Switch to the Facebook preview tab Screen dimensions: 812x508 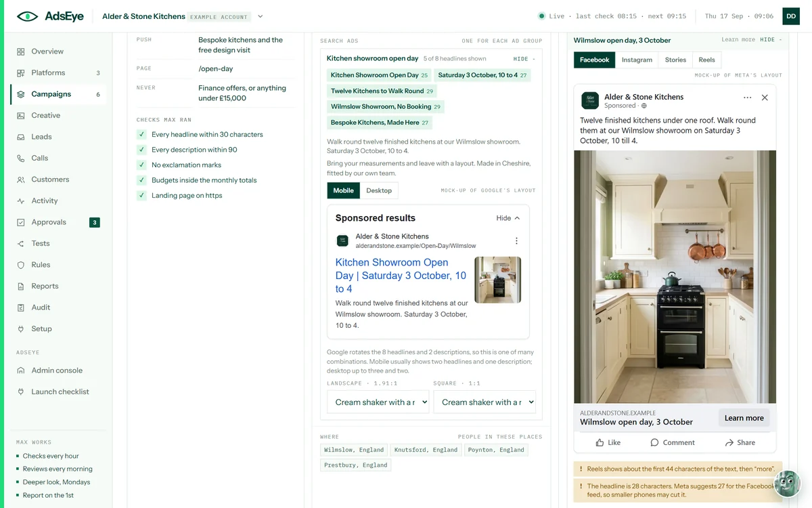pos(595,60)
